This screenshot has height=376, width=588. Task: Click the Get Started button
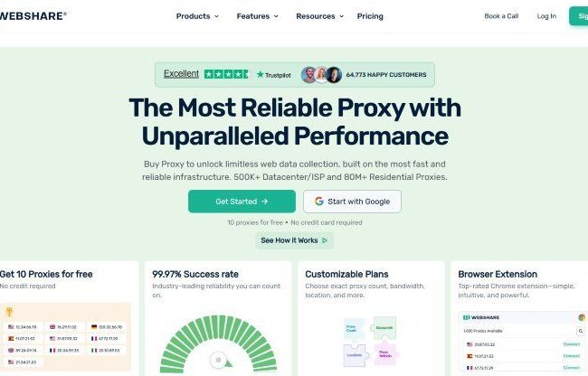click(242, 202)
